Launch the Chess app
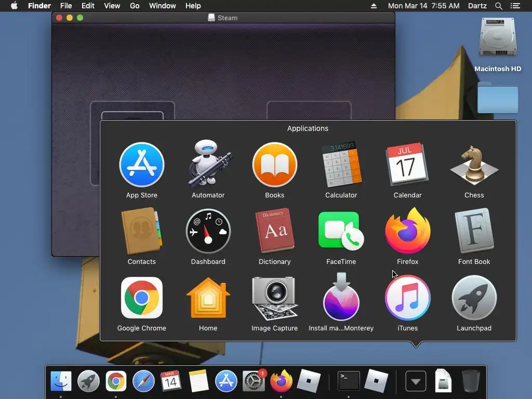 474,165
